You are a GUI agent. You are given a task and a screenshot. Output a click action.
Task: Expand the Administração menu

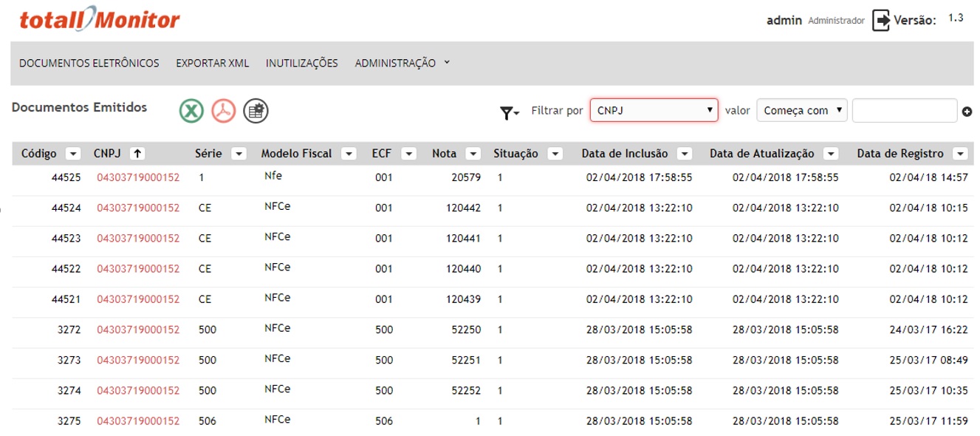coord(402,63)
